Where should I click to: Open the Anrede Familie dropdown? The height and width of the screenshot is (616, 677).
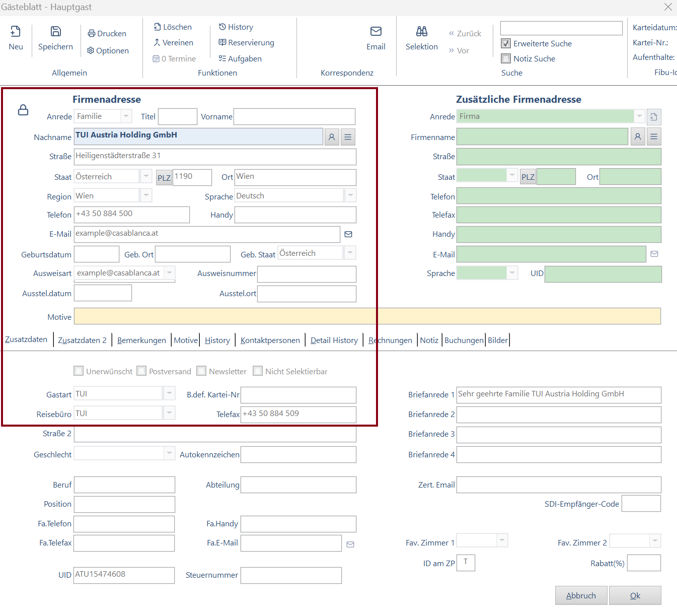(x=126, y=116)
